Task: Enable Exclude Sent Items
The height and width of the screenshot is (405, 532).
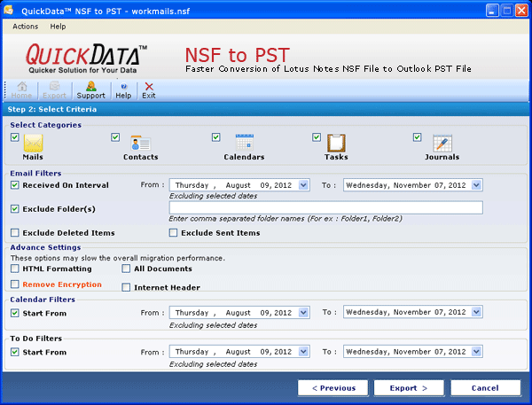Action: click(x=173, y=233)
